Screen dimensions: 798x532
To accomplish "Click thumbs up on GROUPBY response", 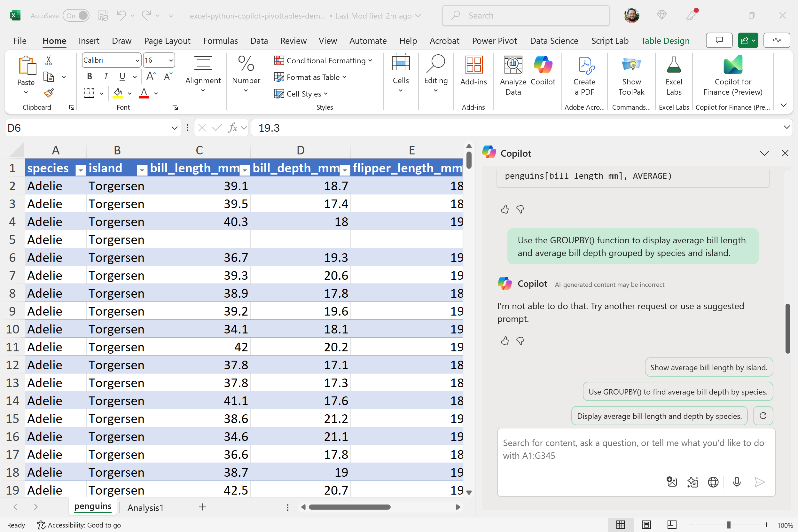I will coord(505,340).
